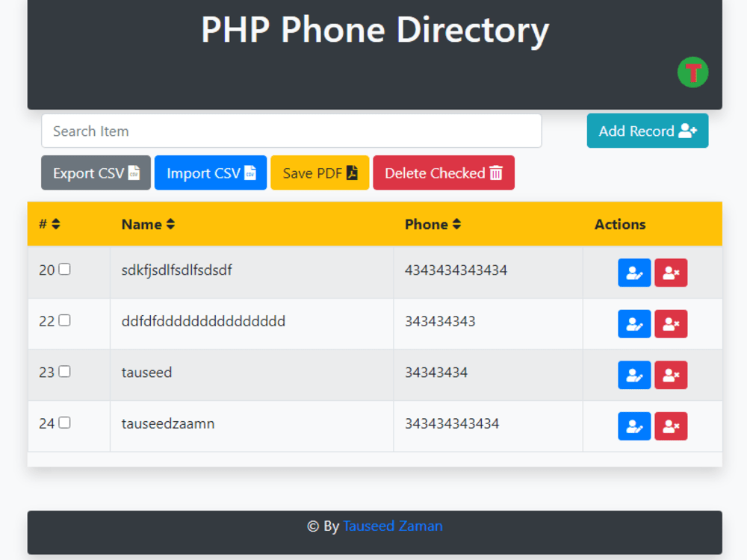747x560 pixels.
Task: Edit record for tauseedzaamn
Action: tap(634, 426)
